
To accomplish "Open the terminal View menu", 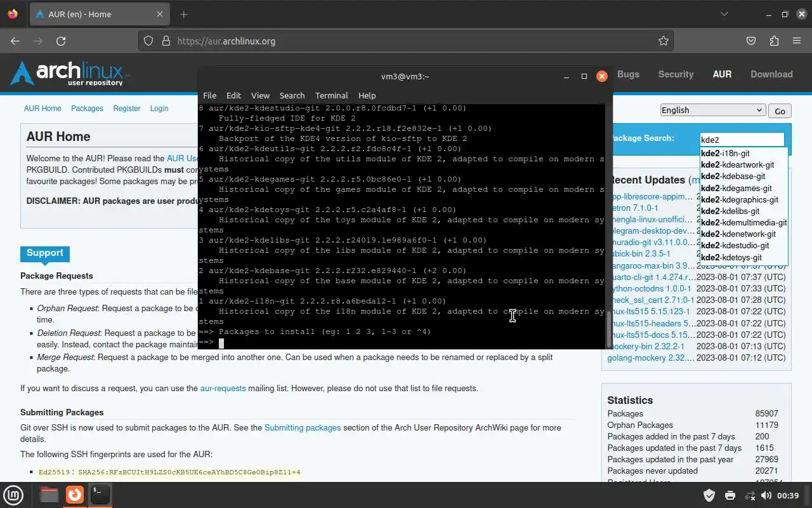I will tap(260, 95).
